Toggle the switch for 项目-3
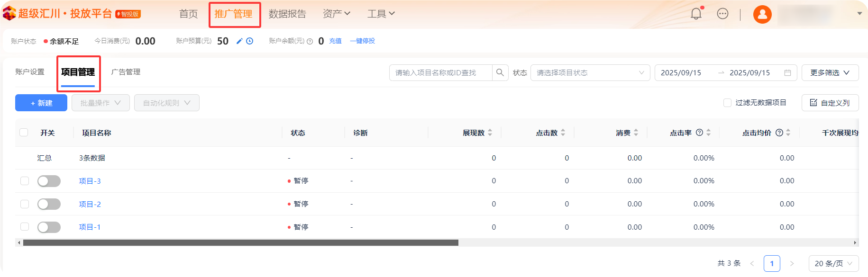Image resolution: width=868 pixels, height=277 pixels. (49, 181)
